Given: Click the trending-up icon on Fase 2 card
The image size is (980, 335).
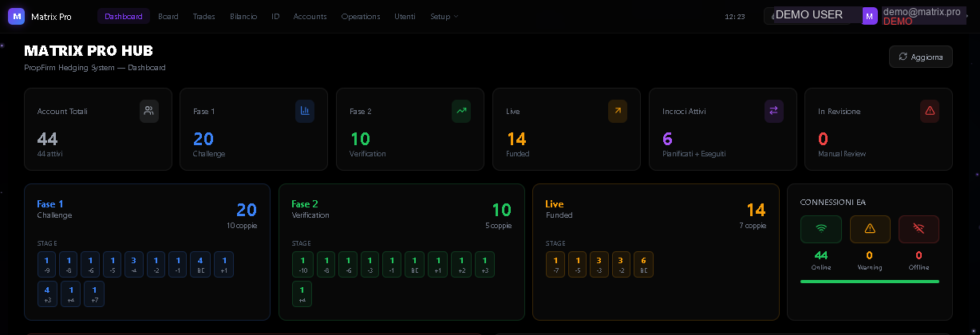Looking at the screenshot, I should tap(461, 111).
